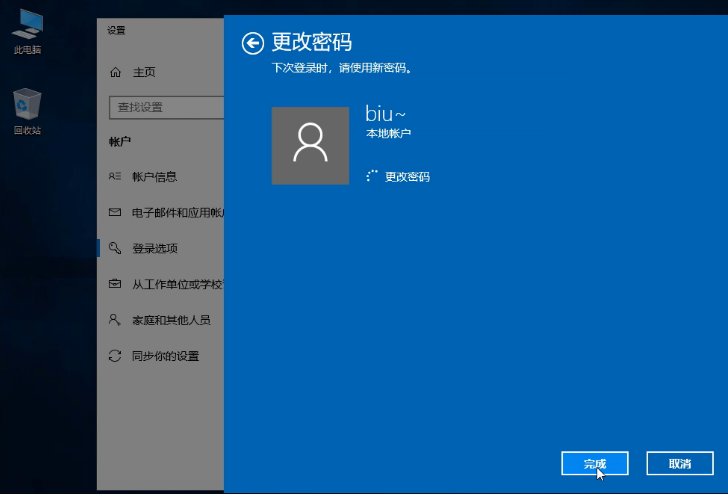Click the 查找设置 search box
This screenshot has width=728, height=494.
coord(165,107)
